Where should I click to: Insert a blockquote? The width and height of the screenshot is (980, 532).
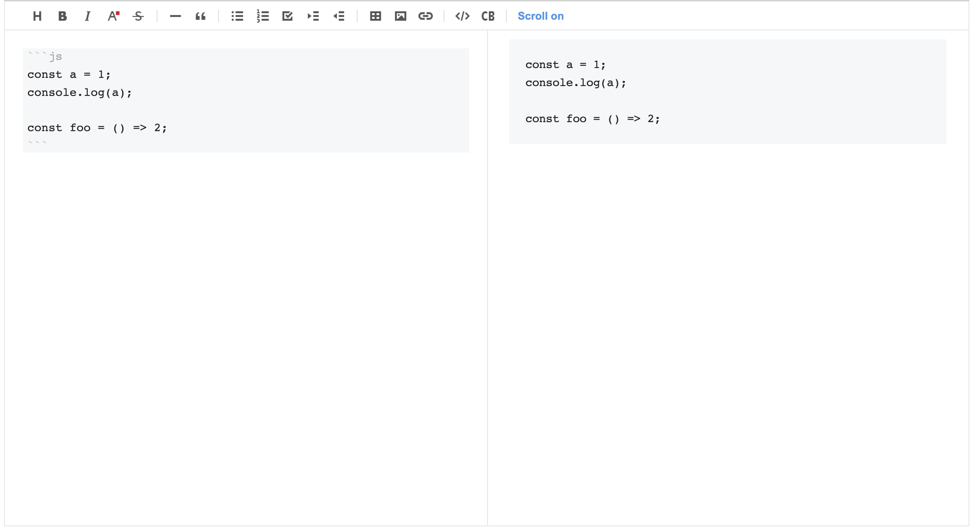point(201,16)
